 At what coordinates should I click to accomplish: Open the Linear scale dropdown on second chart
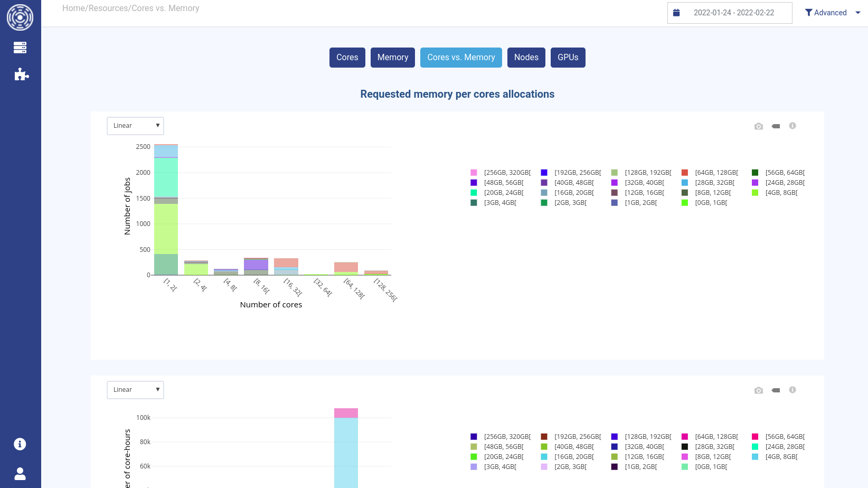136,390
